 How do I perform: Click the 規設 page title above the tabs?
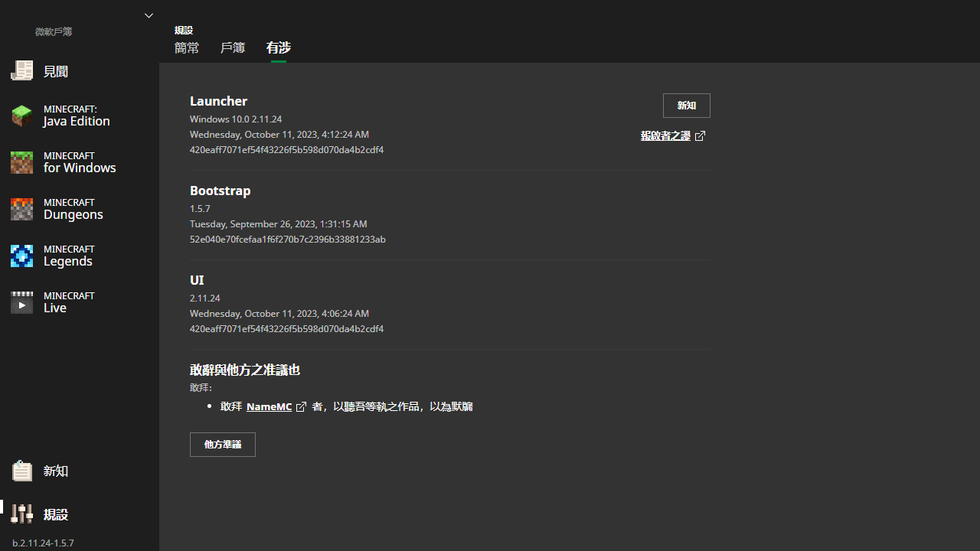[x=184, y=31]
